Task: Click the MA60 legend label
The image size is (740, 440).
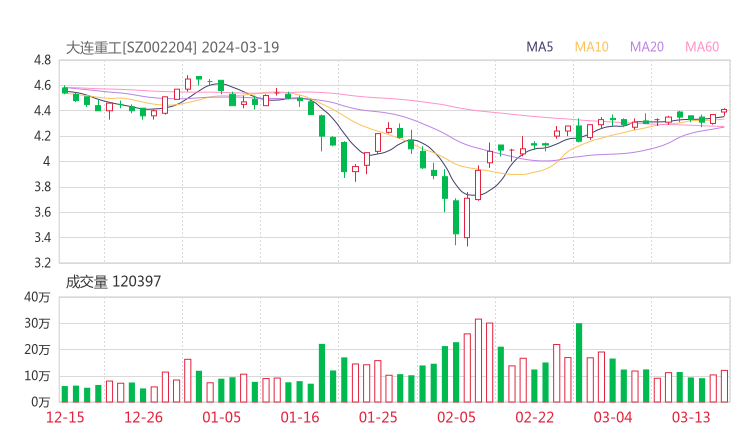Action: (702, 47)
